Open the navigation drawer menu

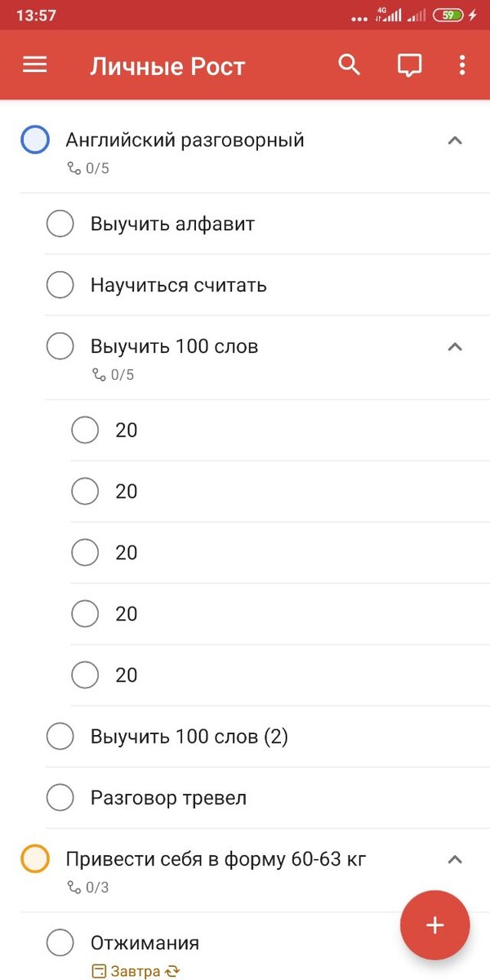(x=34, y=65)
